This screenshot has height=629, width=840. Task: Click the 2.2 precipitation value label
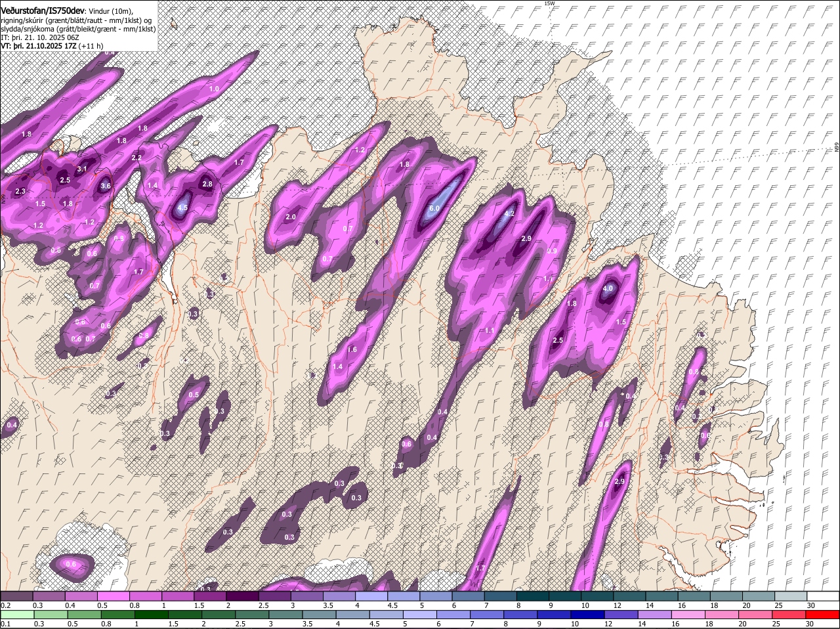tap(136, 158)
